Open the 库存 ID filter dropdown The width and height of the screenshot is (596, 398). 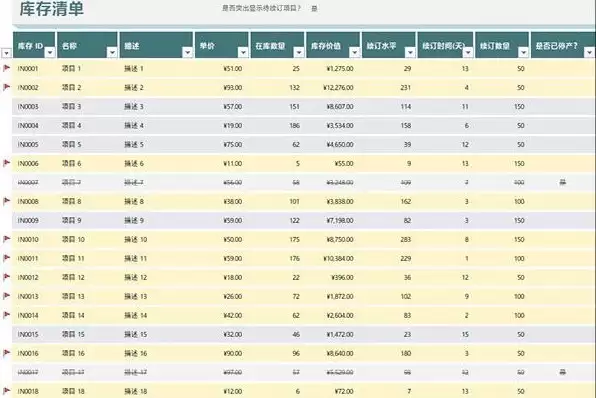(x=50, y=53)
